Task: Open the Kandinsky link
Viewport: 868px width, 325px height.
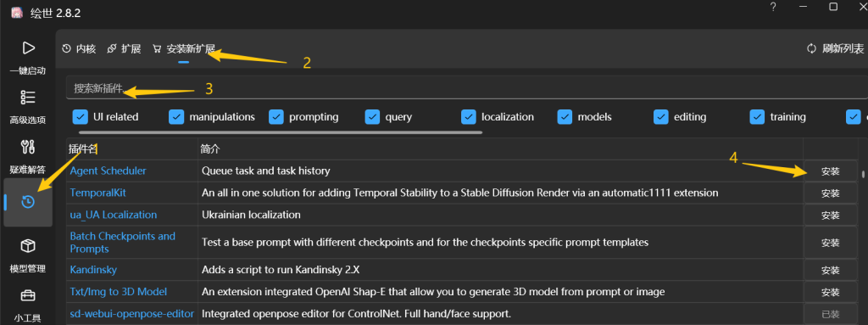Action: point(93,270)
